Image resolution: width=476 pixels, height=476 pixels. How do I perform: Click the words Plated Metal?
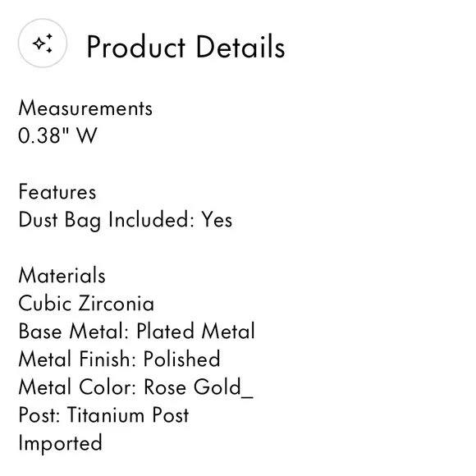tap(196, 331)
